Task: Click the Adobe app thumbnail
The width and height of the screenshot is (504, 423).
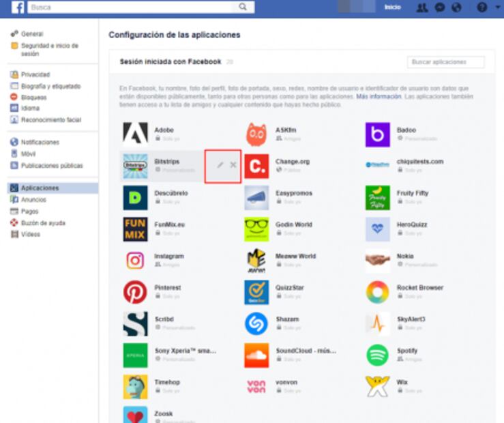Action: point(135,134)
